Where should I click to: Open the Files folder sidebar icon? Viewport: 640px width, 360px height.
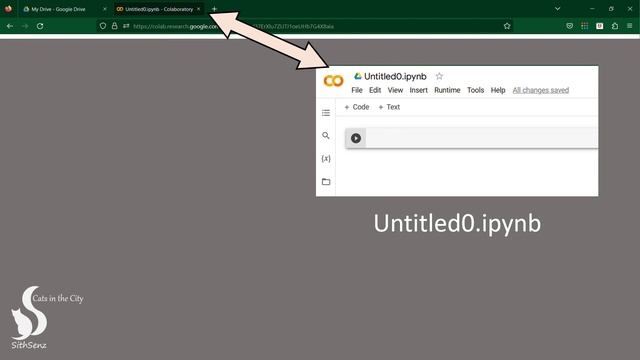pyautogui.click(x=326, y=182)
